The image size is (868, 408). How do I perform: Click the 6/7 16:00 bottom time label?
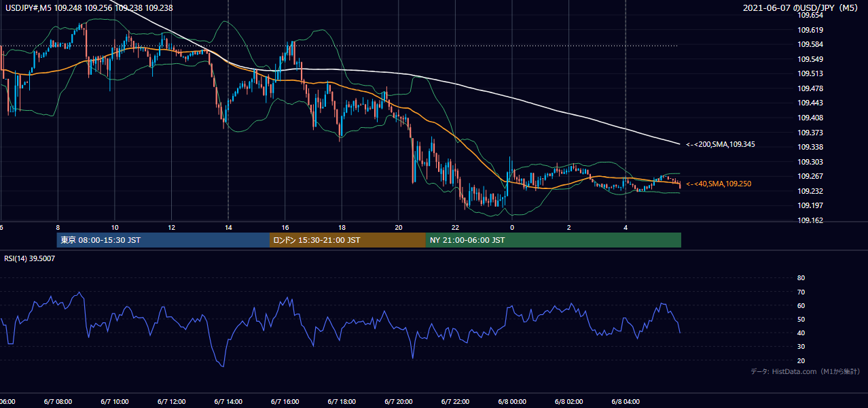point(285,402)
